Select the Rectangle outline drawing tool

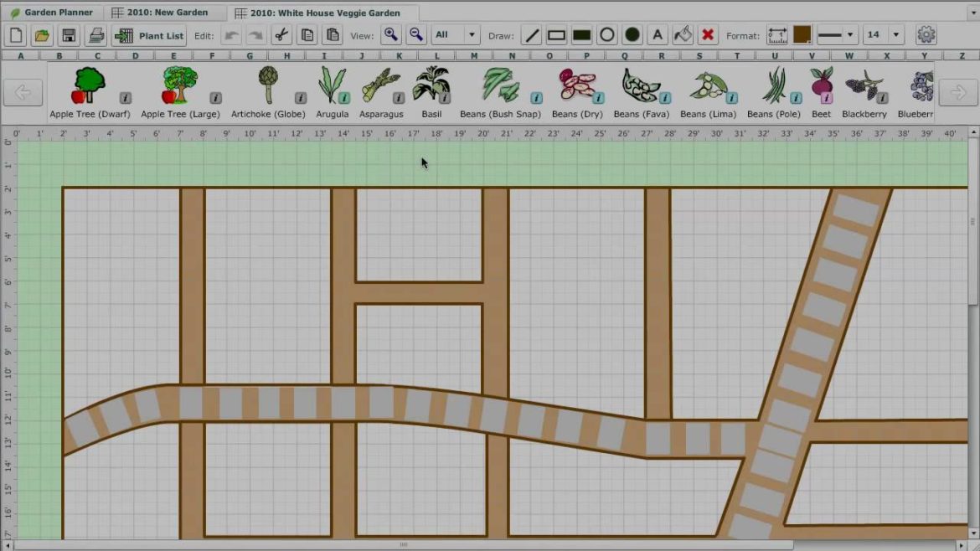555,34
